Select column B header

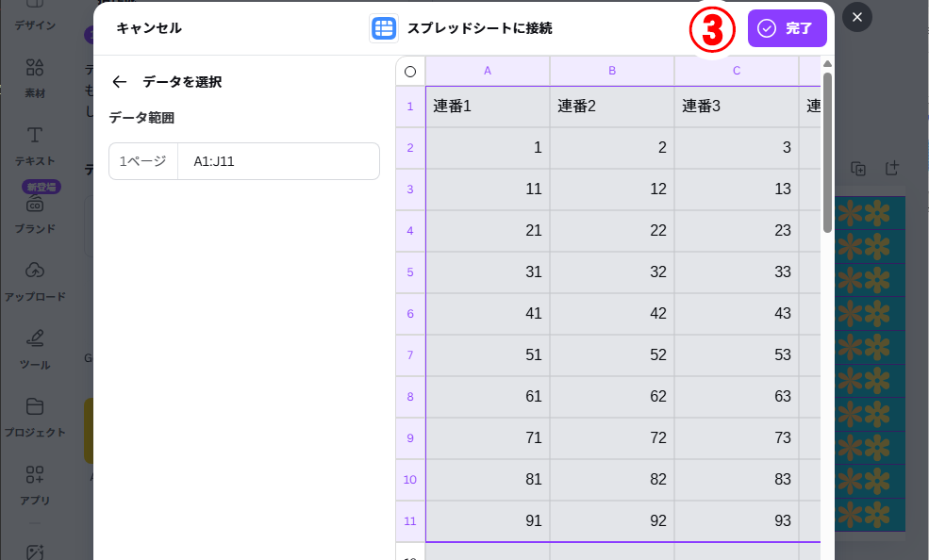612,72
